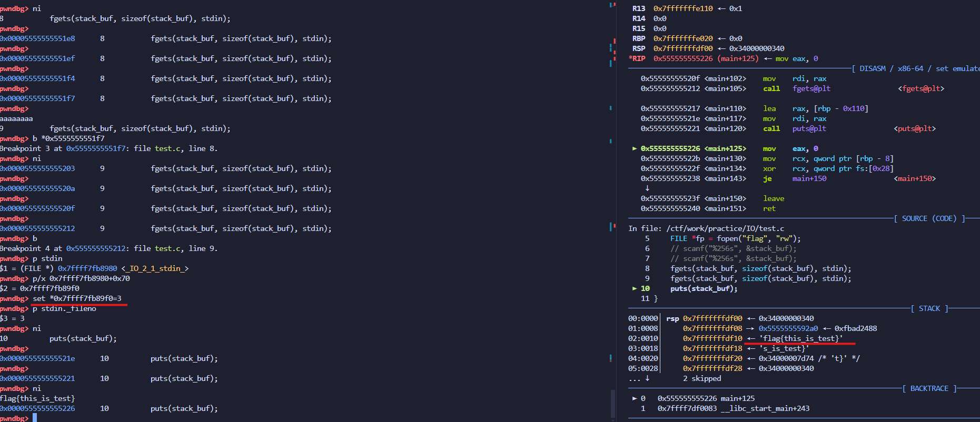Click the SOURCE (CODE) section header
The width and height of the screenshot is (980, 422).
[x=929, y=218]
